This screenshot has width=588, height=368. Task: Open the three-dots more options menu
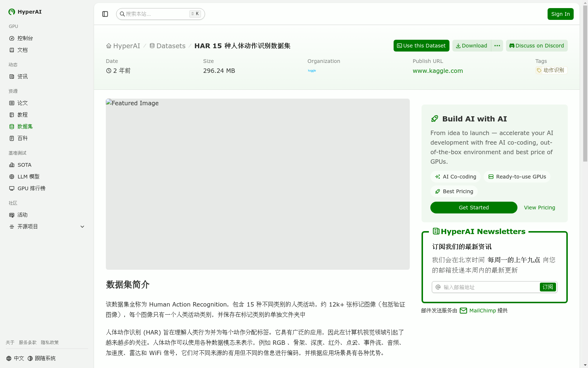pyautogui.click(x=497, y=46)
